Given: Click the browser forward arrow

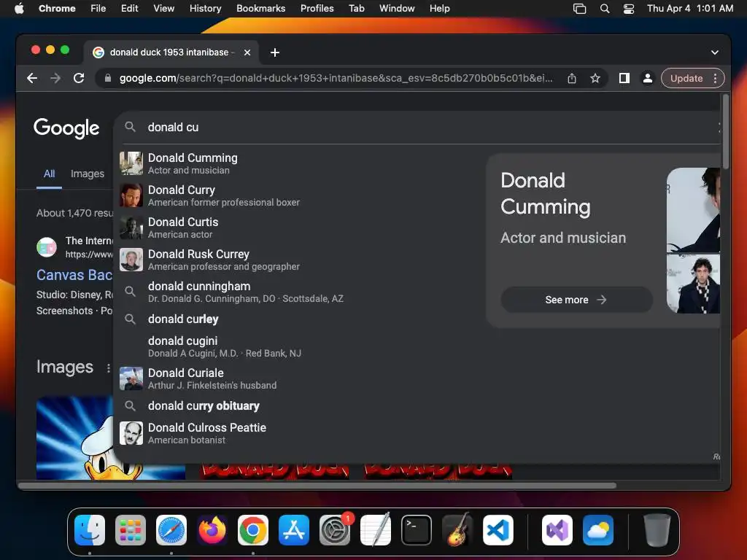Looking at the screenshot, I should [x=55, y=78].
